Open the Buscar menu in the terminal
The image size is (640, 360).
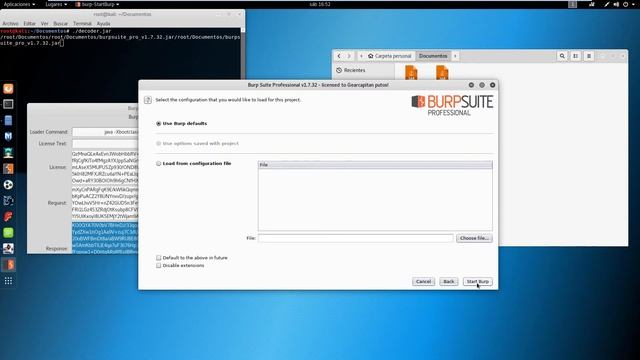(60, 24)
